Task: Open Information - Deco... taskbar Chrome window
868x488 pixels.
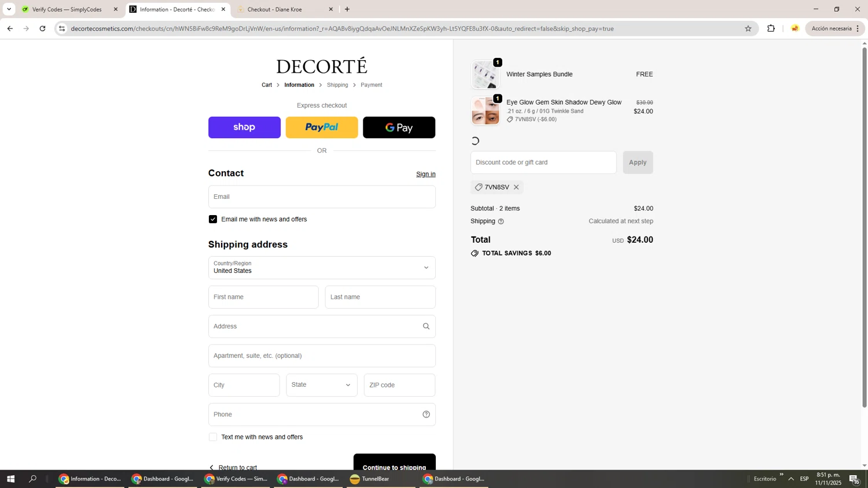Action: (90, 479)
